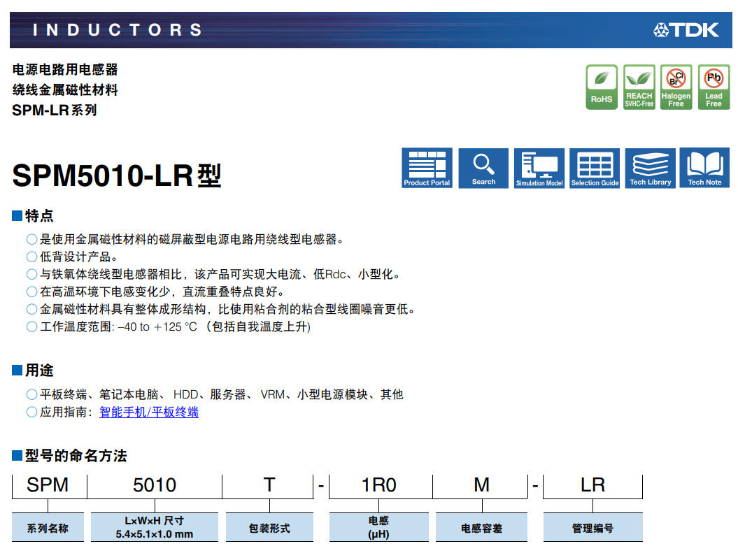
Task: Follow the 智能手机/平板终端 application guide link
Action: point(149,412)
